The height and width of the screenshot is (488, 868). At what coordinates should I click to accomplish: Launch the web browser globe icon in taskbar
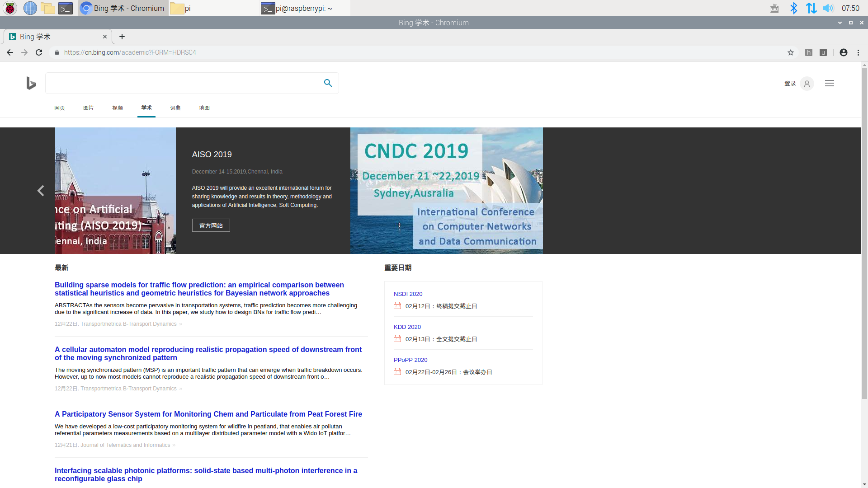(30, 8)
